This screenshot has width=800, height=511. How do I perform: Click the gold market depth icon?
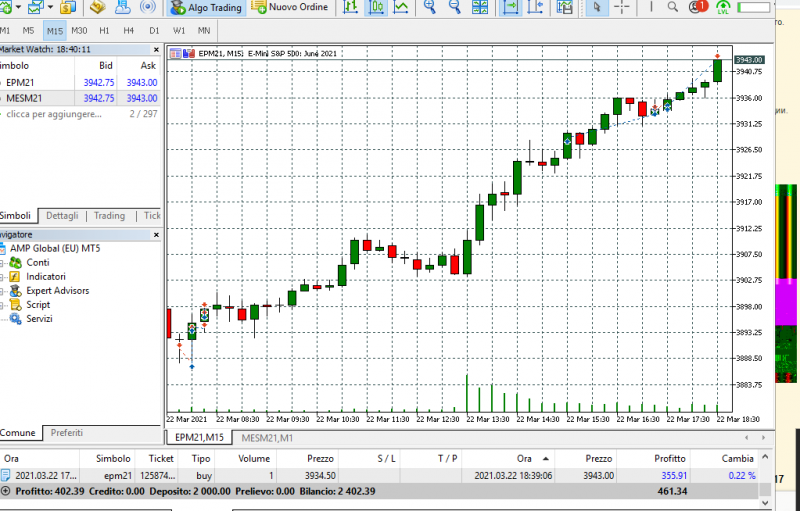68,7
